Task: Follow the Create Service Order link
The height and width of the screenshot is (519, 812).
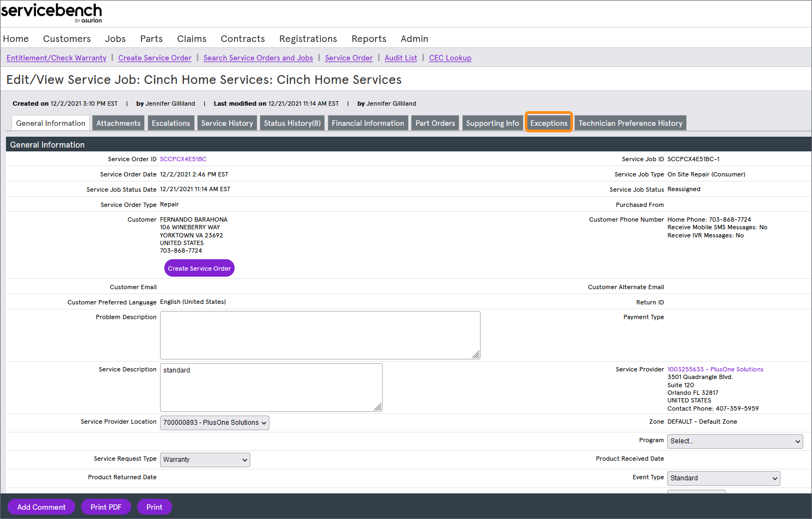Action: point(155,58)
